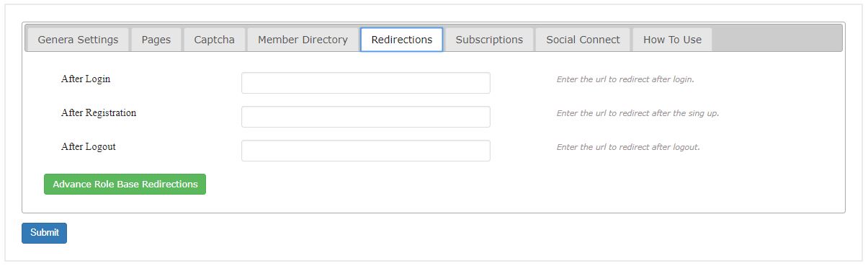This screenshot has height=266, width=868.
Task: Click the After Registration label
Action: tap(99, 113)
